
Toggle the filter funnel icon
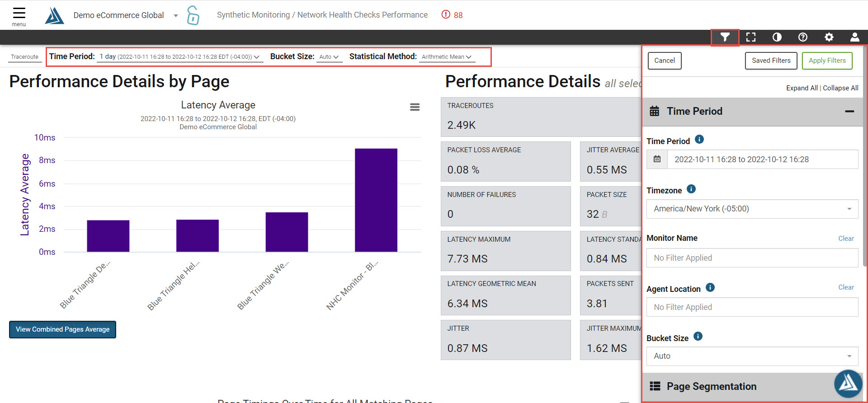tap(725, 37)
